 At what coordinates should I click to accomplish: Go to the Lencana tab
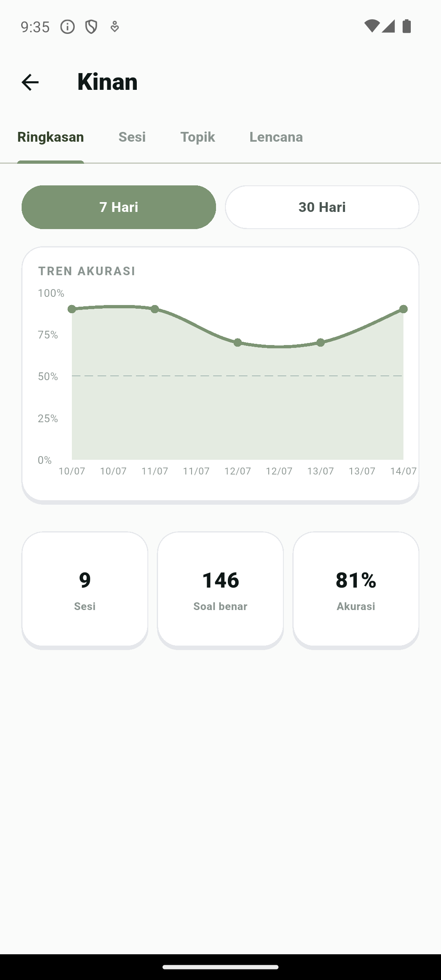(x=276, y=137)
